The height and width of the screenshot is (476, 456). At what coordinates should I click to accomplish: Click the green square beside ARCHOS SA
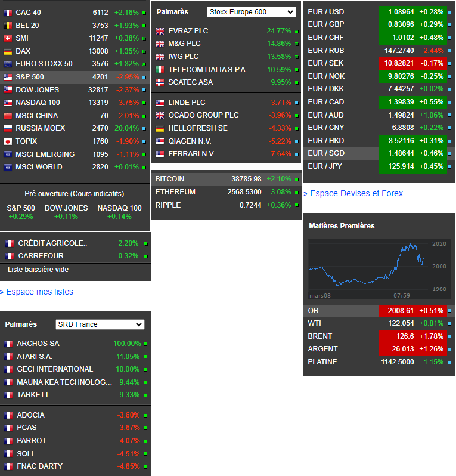point(145,344)
